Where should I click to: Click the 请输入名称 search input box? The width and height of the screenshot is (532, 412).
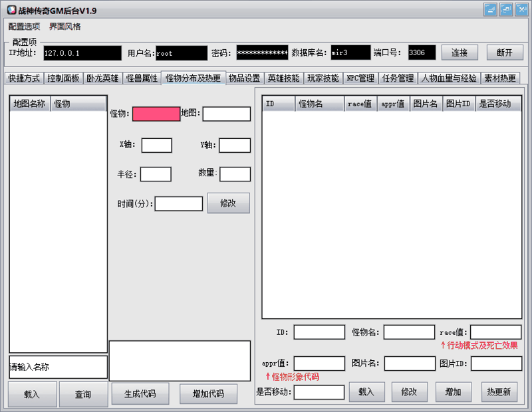[x=57, y=367]
